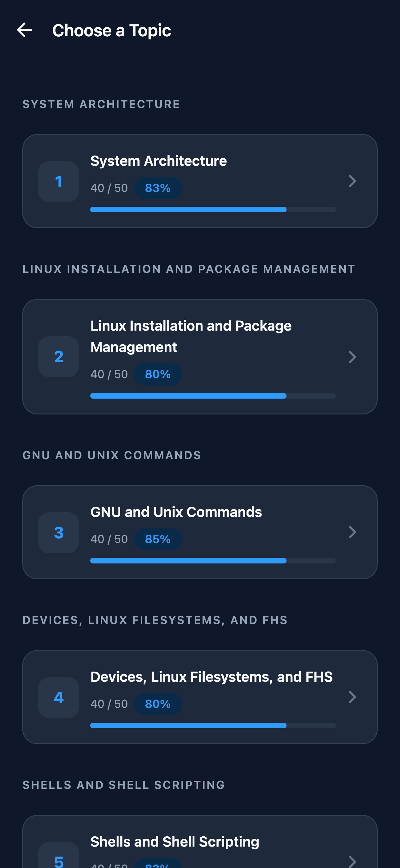Tap the 85% score badge

coord(158,539)
